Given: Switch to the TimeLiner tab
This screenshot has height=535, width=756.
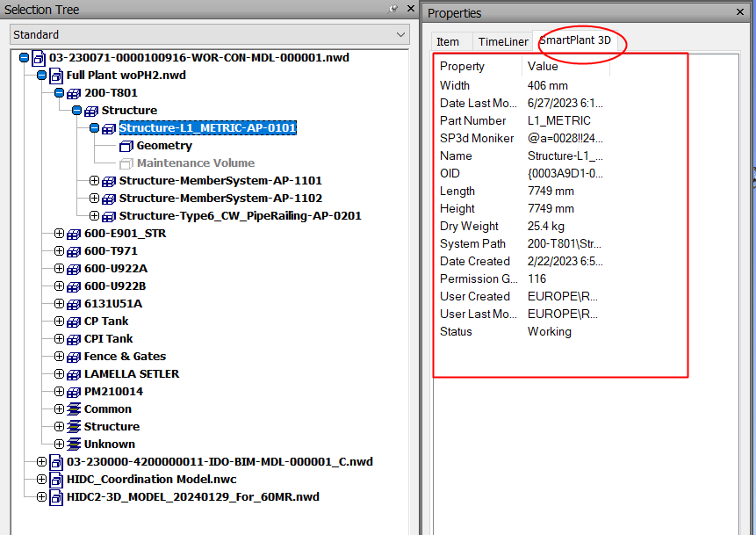Looking at the screenshot, I should pos(503,42).
